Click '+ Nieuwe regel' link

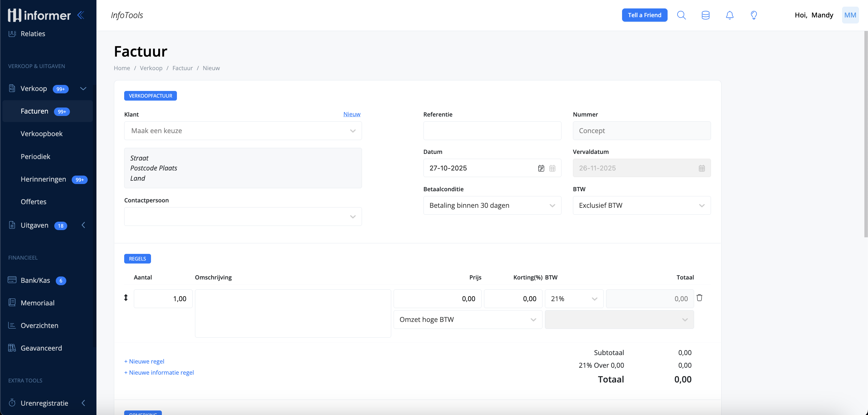pos(144,361)
